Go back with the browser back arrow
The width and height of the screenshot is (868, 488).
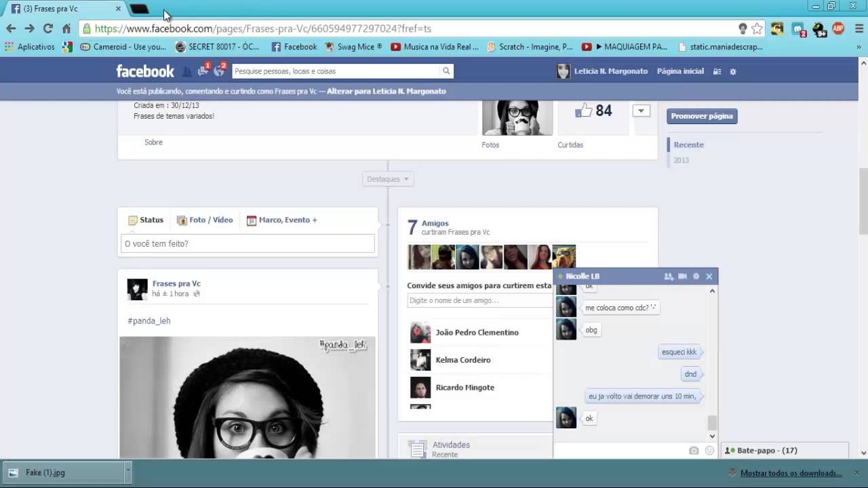point(11,28)
